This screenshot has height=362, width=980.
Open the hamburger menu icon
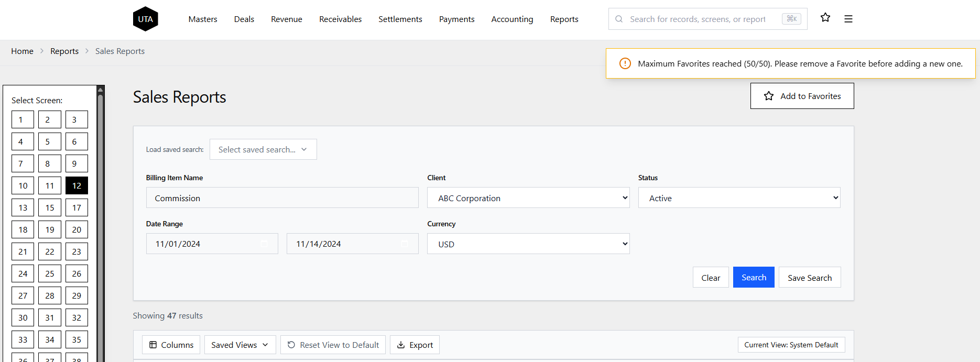click(x=848, y=19)
